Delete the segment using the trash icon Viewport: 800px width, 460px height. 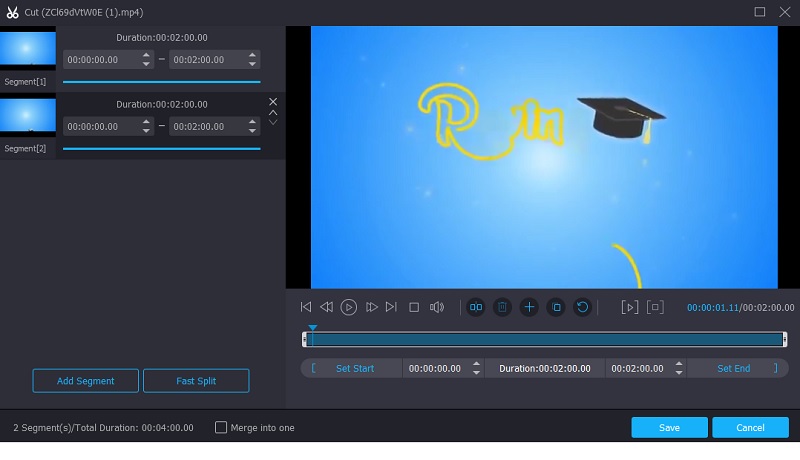tap(502, 307)
